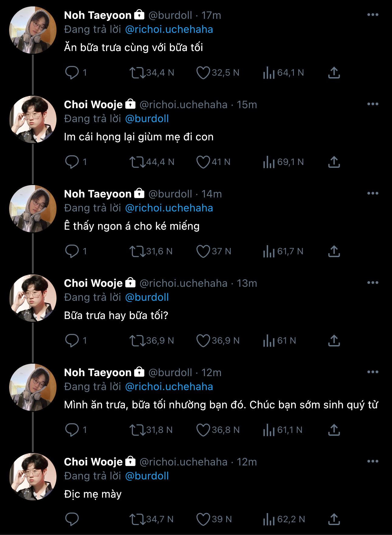The image size is (392, 535).
Task: Retweet the "Im cái họng lại giùm mẹ" tweet
Action: [137, 162]
